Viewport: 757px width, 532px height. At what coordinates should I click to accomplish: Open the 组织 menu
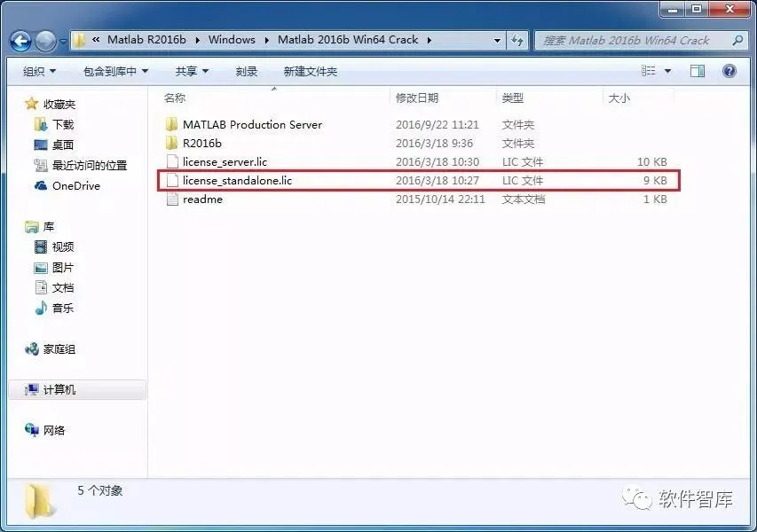[39, 72]
